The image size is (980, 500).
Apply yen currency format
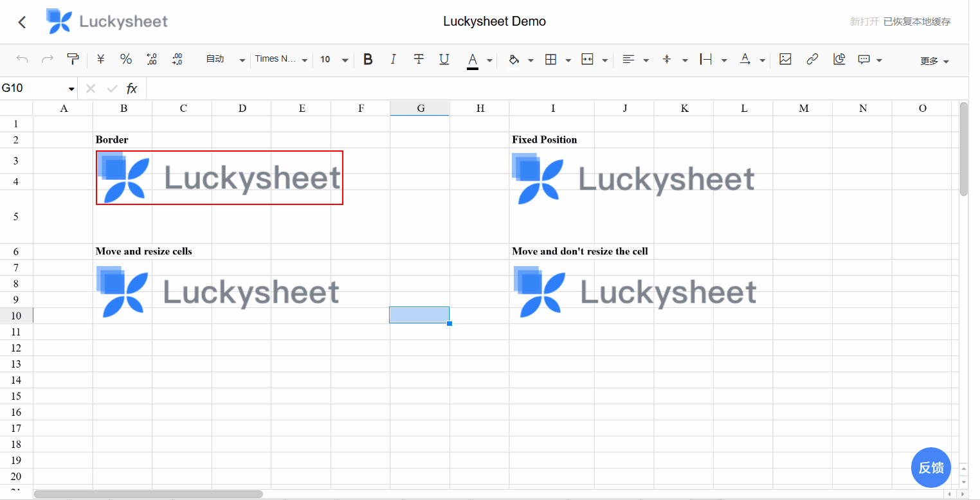point(101,60)
